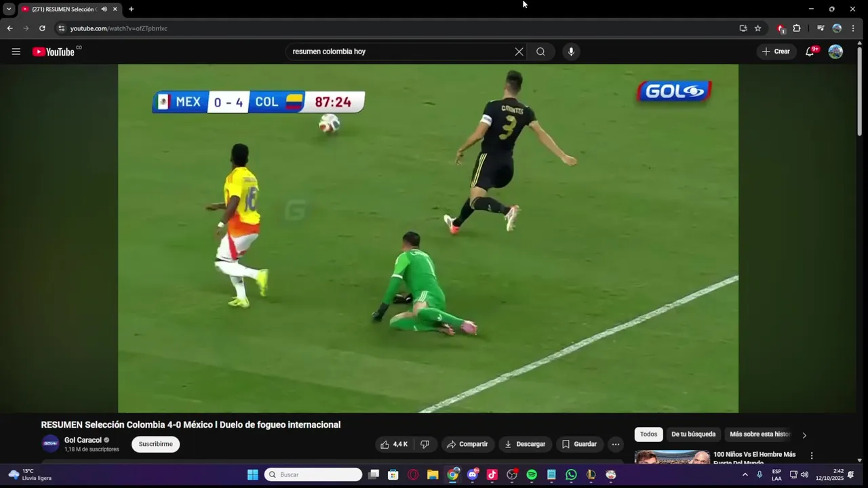Mute the tab via speaker icon
Screen dimensions: 868x488
coord(104,9)
